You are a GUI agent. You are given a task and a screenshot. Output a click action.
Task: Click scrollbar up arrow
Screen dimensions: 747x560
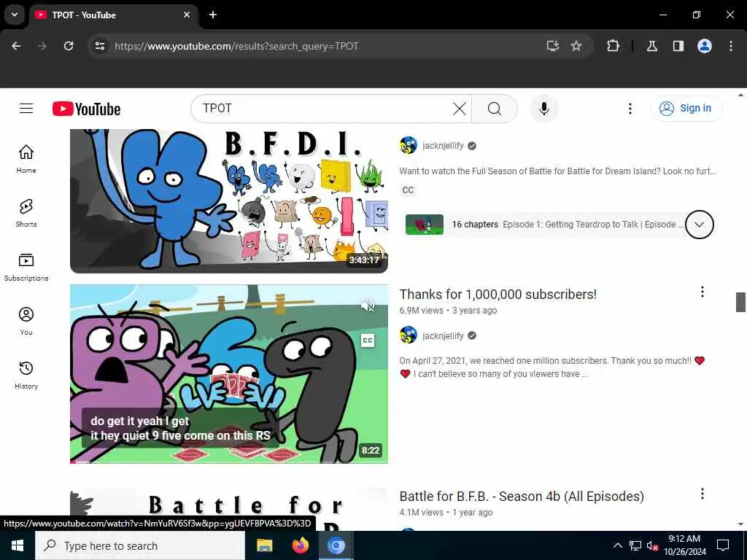(x=740, y=96)
